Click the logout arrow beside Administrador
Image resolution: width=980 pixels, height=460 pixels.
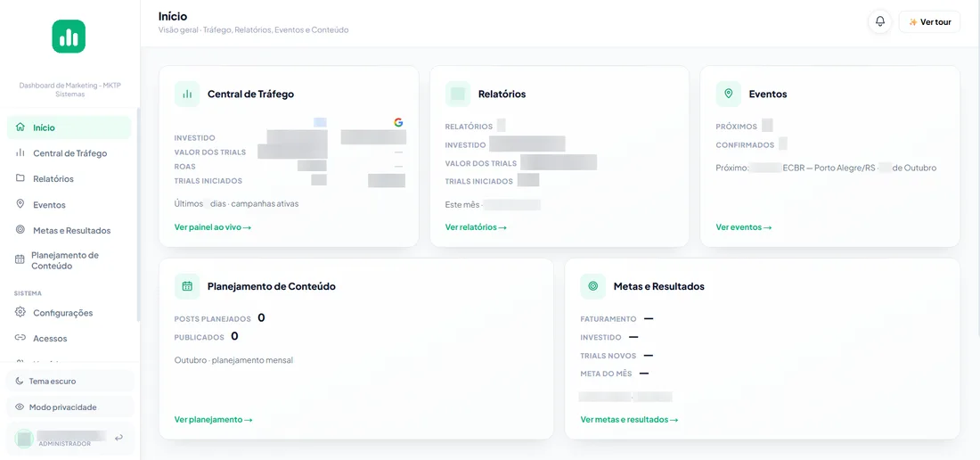[118, 438]
